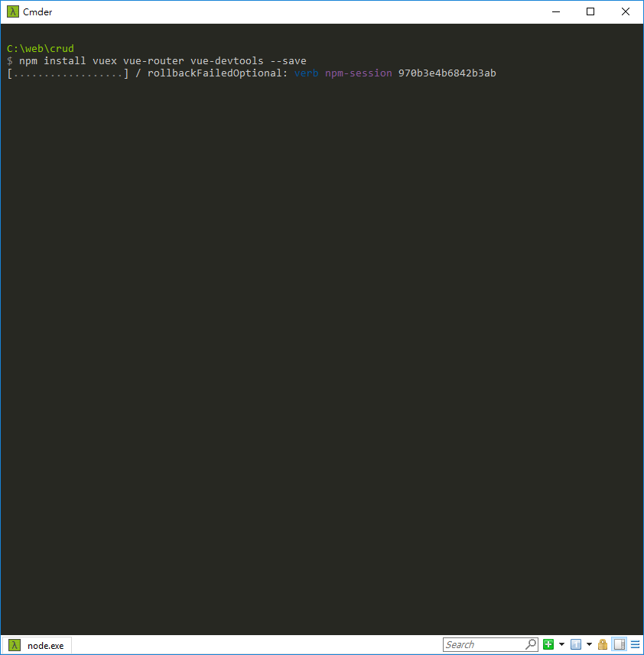Click the dotted install progress bar
644x655 pixels.
68,73
